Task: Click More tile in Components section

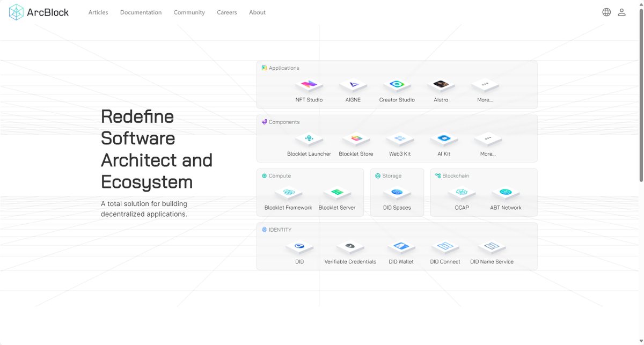Action: [488, 144]
